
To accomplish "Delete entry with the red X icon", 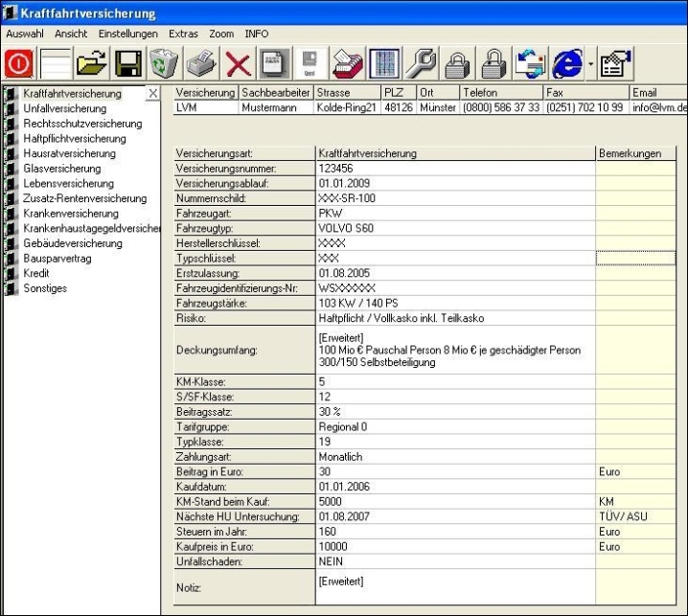I will click(237, 63).
